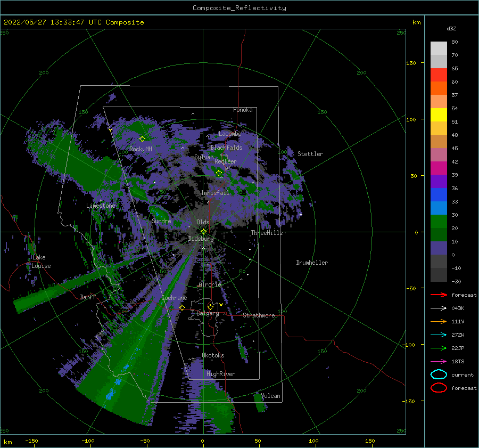Pick the bright green 20-30 dBZ swatch
Viewport: 479px width, 448px height.
(439, 222)
